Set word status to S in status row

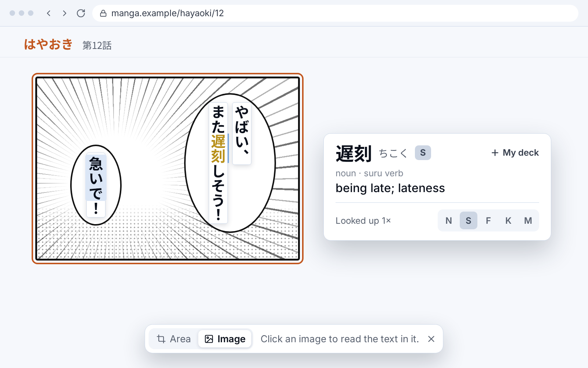click(x=469, y=220)
